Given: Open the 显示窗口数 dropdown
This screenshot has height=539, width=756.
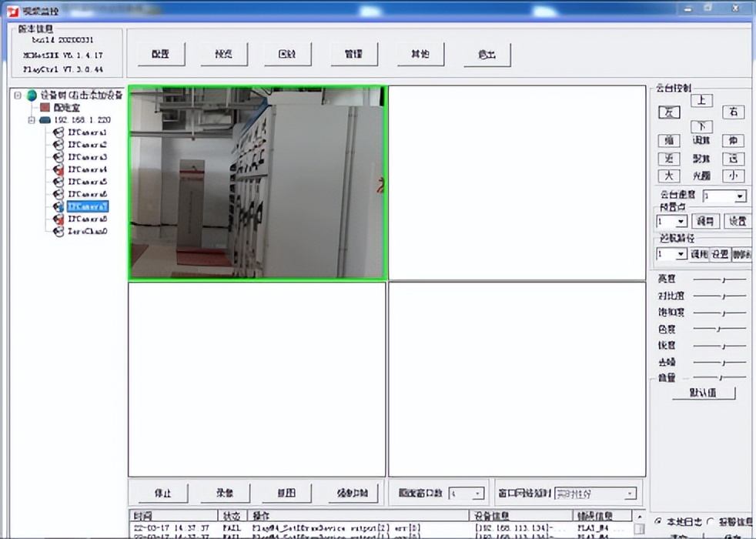Looking at the screenshot, I should pos(478,493).
